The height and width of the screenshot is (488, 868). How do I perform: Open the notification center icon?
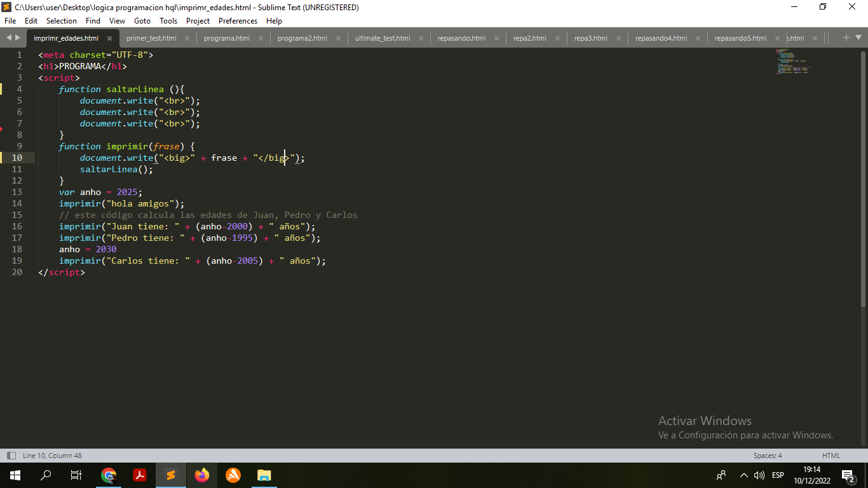pyautogui.click(x=848, y=475)
